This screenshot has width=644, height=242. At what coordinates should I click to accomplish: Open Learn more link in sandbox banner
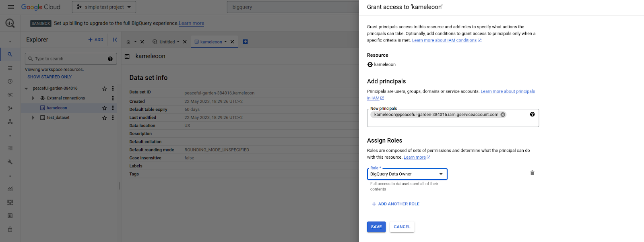click(x=192, y=23)
